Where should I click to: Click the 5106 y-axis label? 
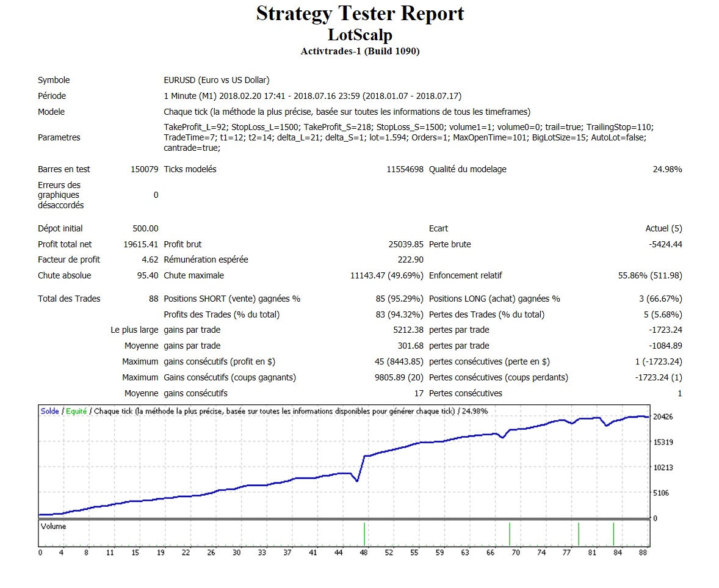tap(661, 493)
